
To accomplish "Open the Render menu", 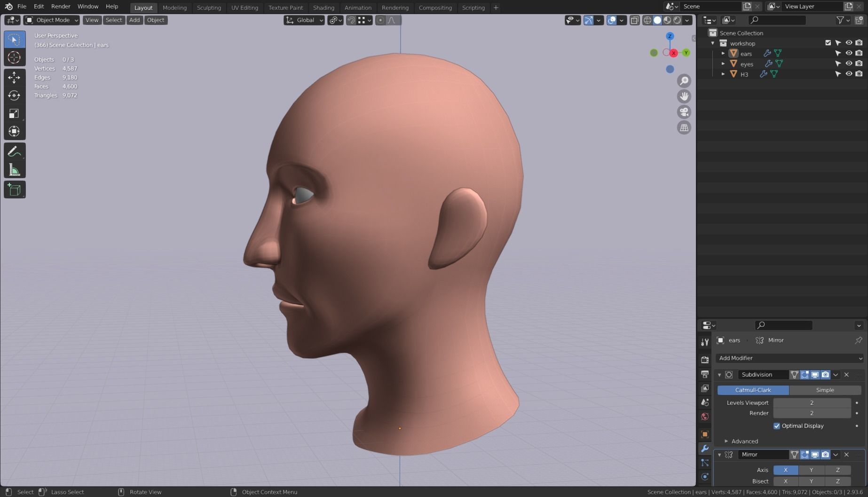I will click(x=61, y=7).
